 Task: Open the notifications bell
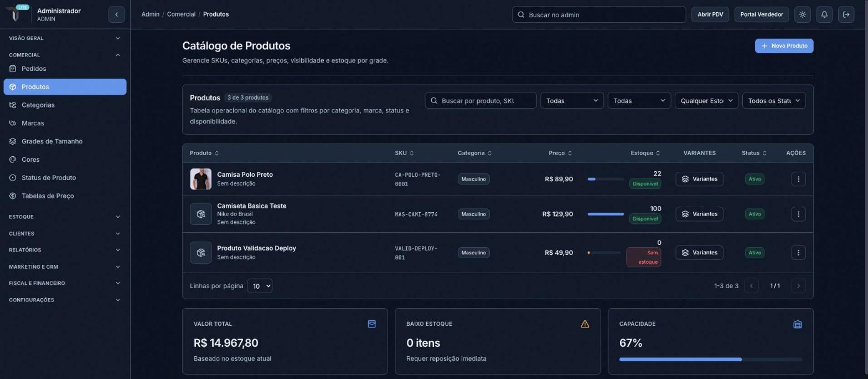(824, 14)
